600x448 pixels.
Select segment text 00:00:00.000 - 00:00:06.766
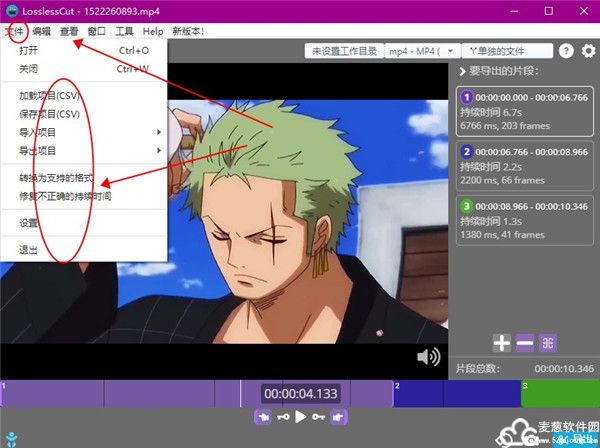pyautogui.click(x=531, y=98)
